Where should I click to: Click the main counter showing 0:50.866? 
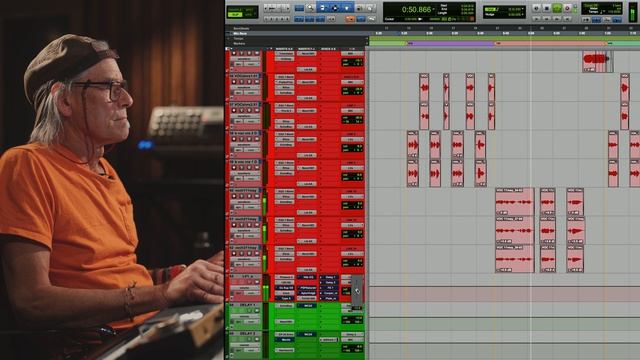click(416, 9)
